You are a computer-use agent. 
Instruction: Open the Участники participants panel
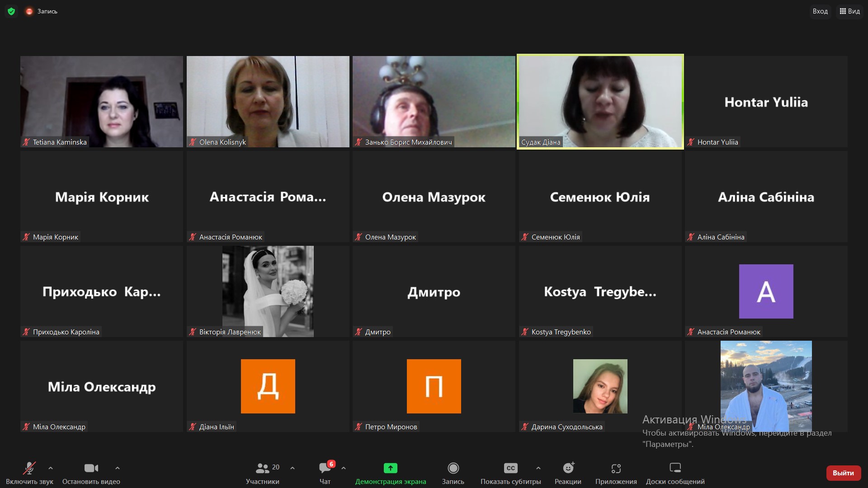click(x=263, y=473)
